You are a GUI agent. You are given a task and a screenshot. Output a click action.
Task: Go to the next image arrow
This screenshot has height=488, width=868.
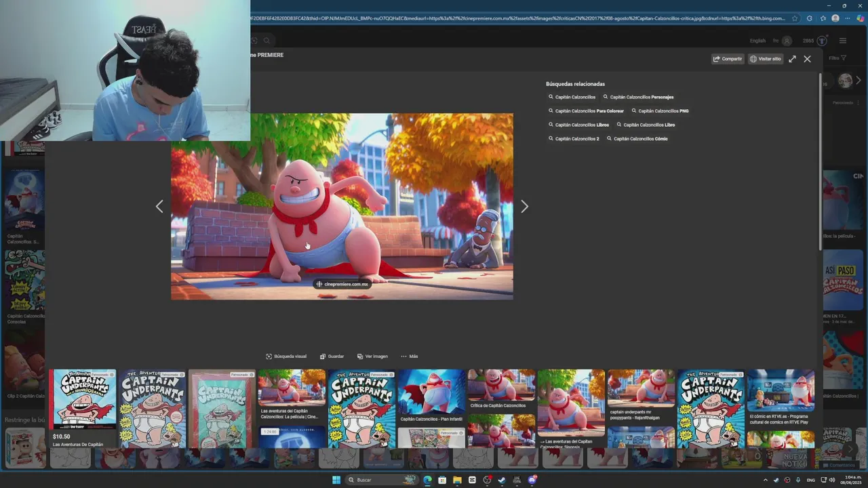[x=524, y=207]
